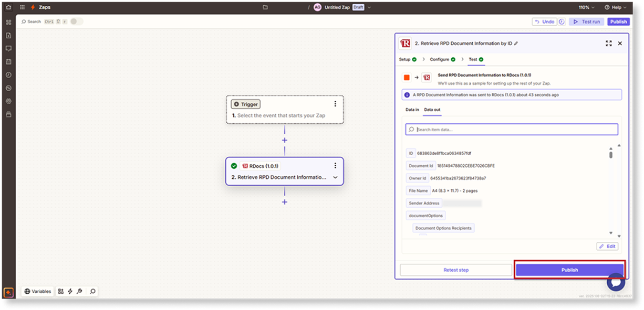Screen dimensions: 644x310
Task: Click the wrench tools icon in bottom toolbar
Action: [x=79, y=291]
